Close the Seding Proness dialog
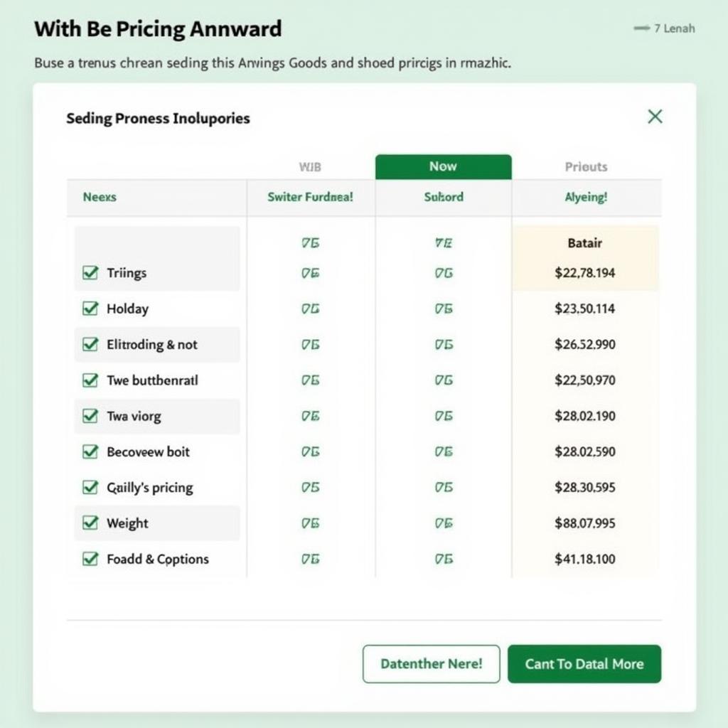The image size is (728, 728). point(655,117)
